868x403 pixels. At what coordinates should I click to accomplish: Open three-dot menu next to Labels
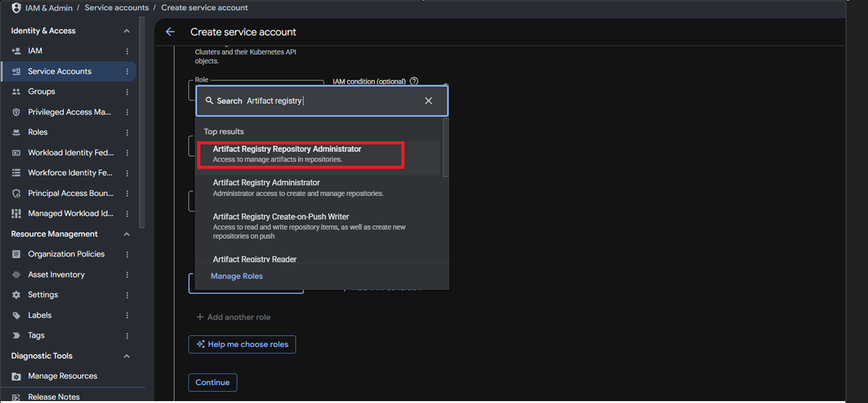(x=127, y=315)
